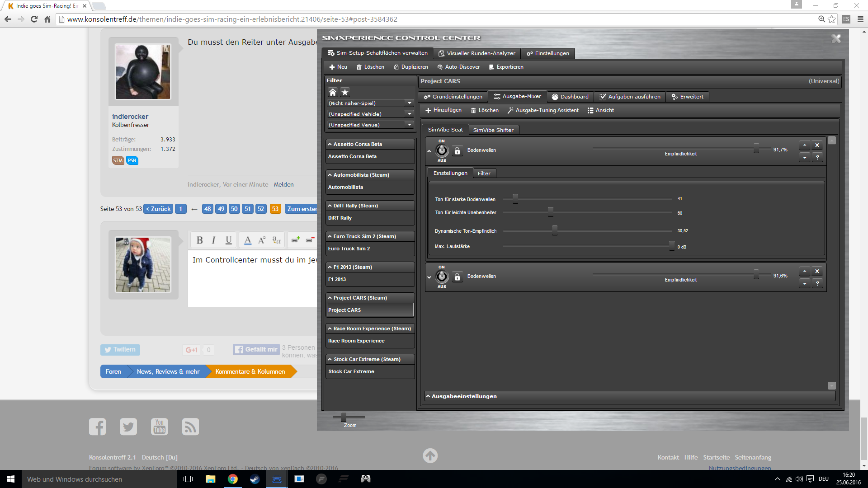Select Race Room Experience setup
868x488 pixels.
(370, 341)
